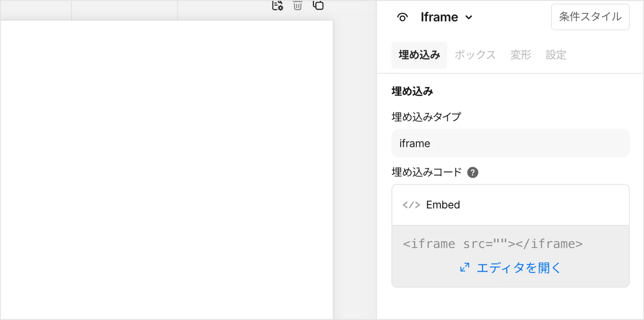This screenshot has width=644, height=320.
Task: Open the 埋め込みタイプ iframe select field
Action: click(510, 143)
